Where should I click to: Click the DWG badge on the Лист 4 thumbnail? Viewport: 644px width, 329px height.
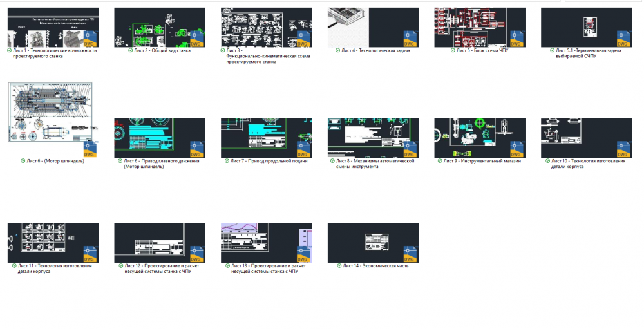coord(410,39)
